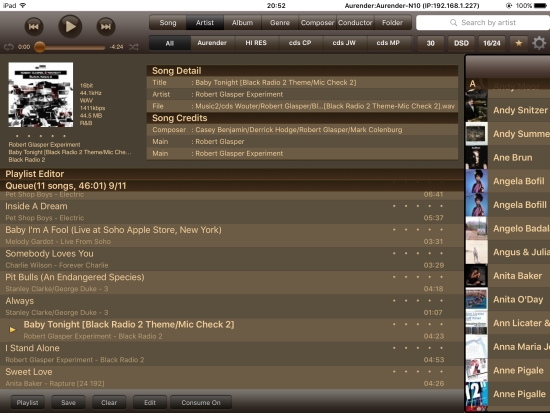Toggle the repeat icon
The height and width of the screenshot is (413, 550).
tap(9, 47)
